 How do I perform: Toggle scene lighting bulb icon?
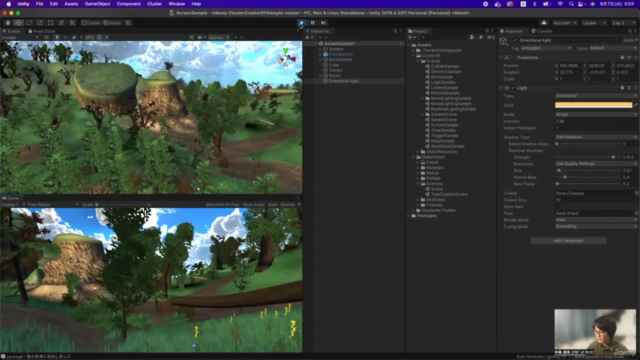[57, 38]
